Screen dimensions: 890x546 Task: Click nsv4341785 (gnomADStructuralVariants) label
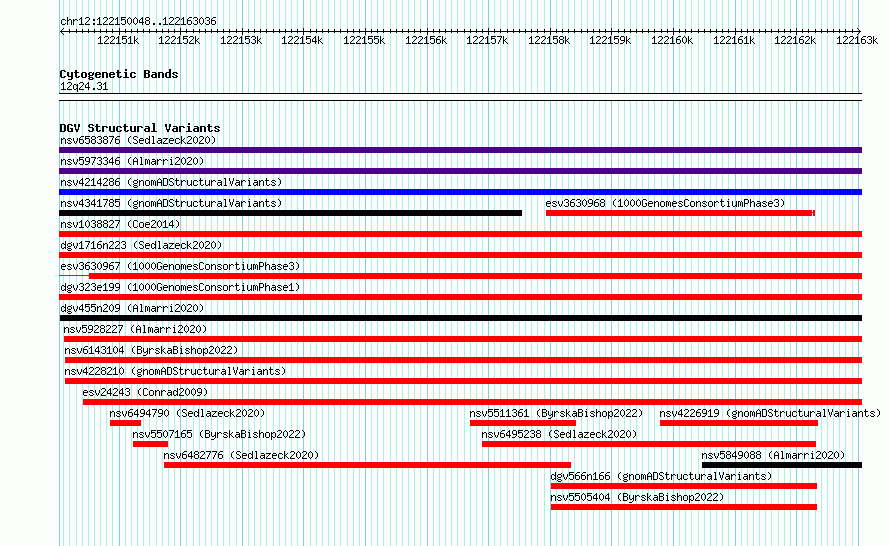coord(171,203)
